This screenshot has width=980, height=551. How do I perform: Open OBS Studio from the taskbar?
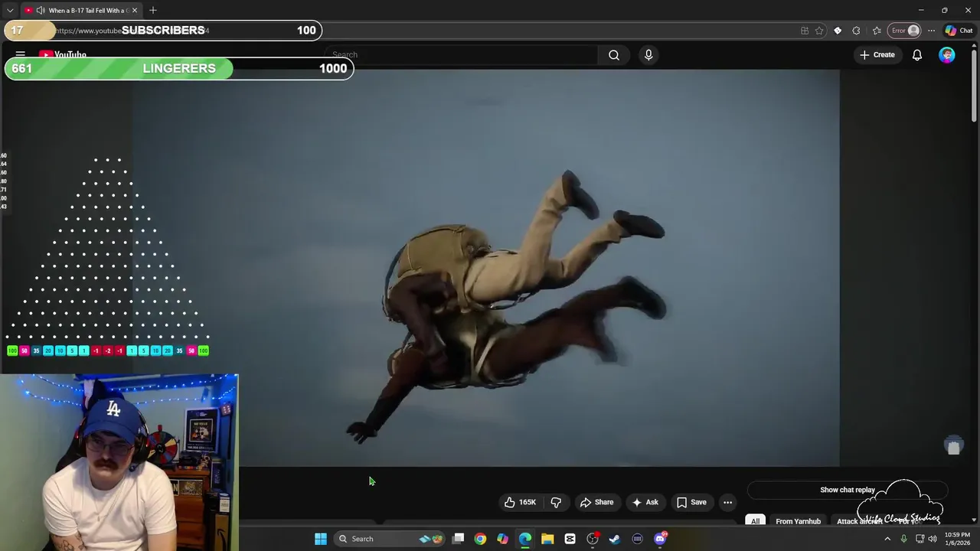[x=593, y=539]
